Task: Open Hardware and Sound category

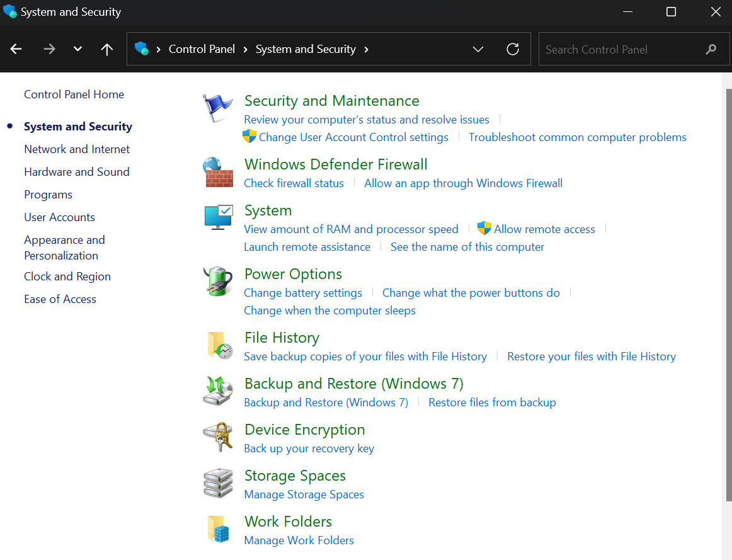Action: point(76,172)
